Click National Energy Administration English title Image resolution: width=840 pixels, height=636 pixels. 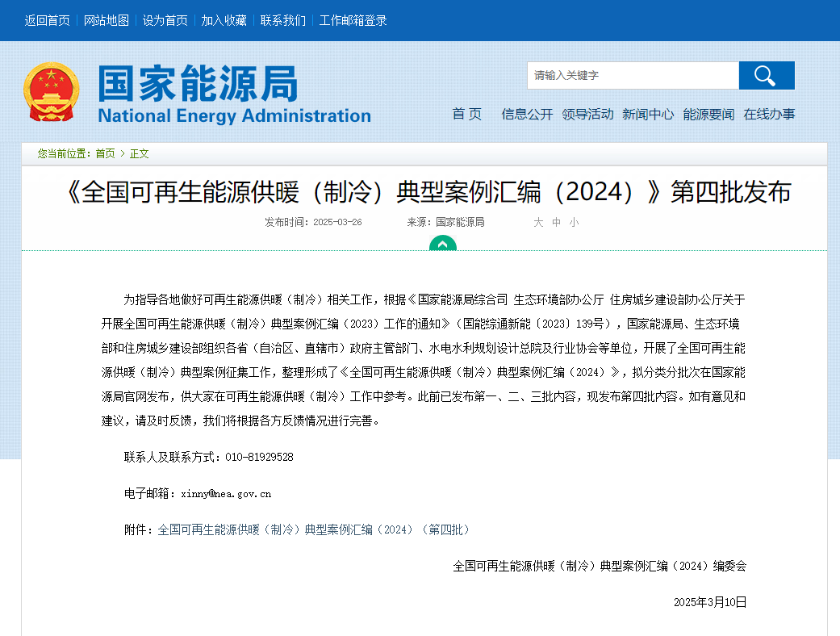235,116
